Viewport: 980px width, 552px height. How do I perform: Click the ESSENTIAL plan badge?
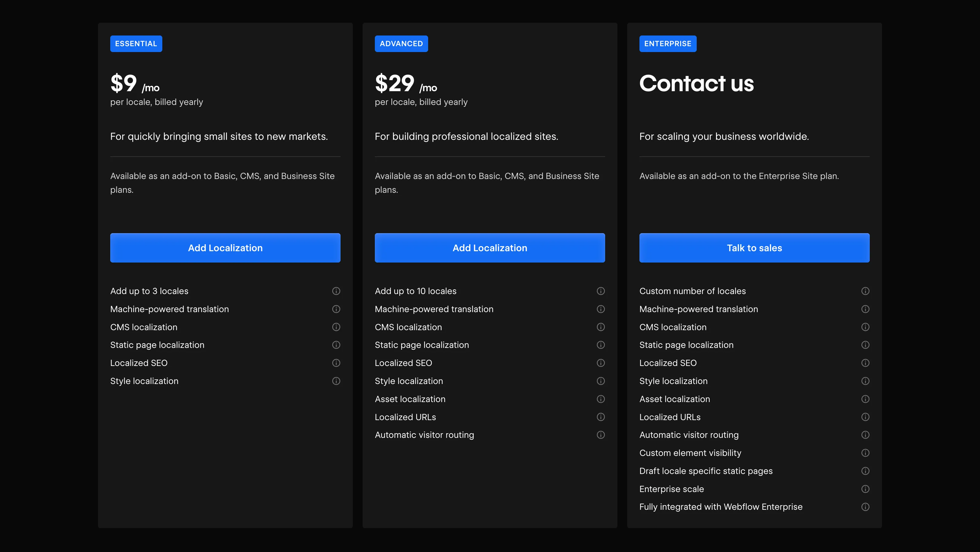point(136,44)
